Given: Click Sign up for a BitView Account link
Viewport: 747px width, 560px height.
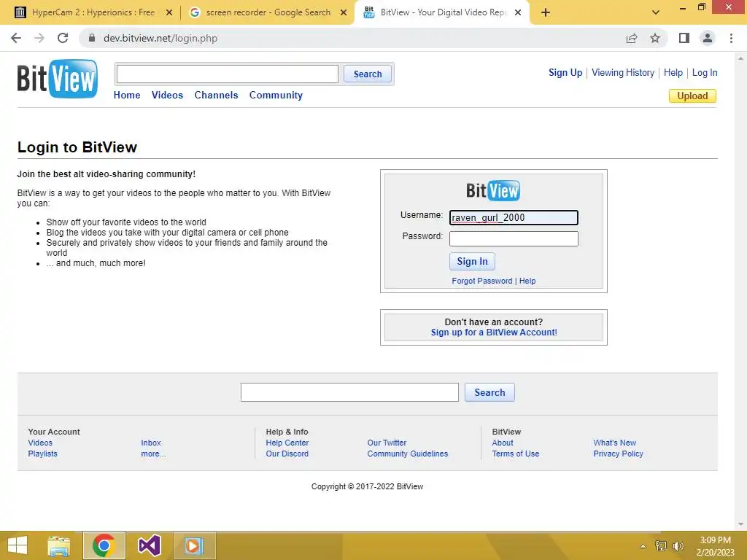Looking at the screenshot, I should tap(494, 332).
